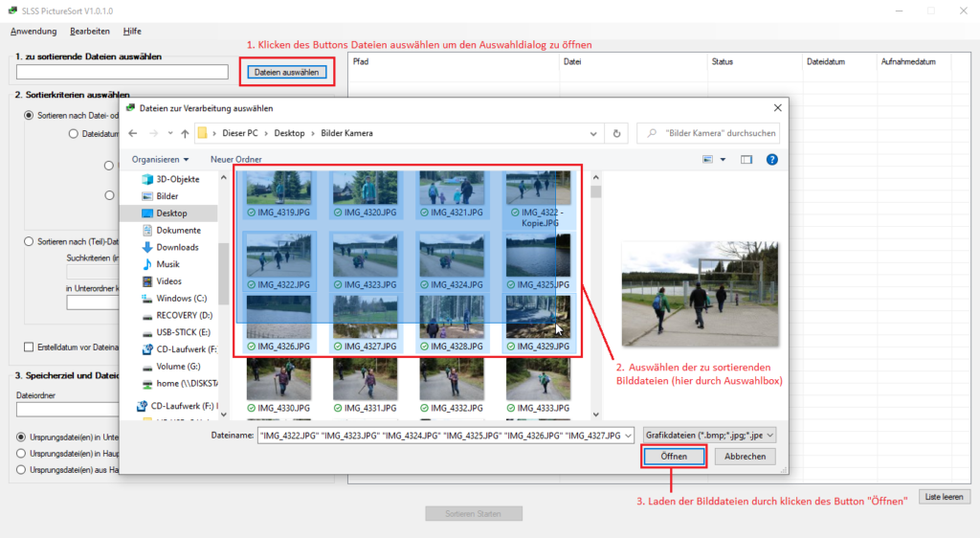Expand the address bar history dropdown
980x538 pixels.
[x=593, y=133]
